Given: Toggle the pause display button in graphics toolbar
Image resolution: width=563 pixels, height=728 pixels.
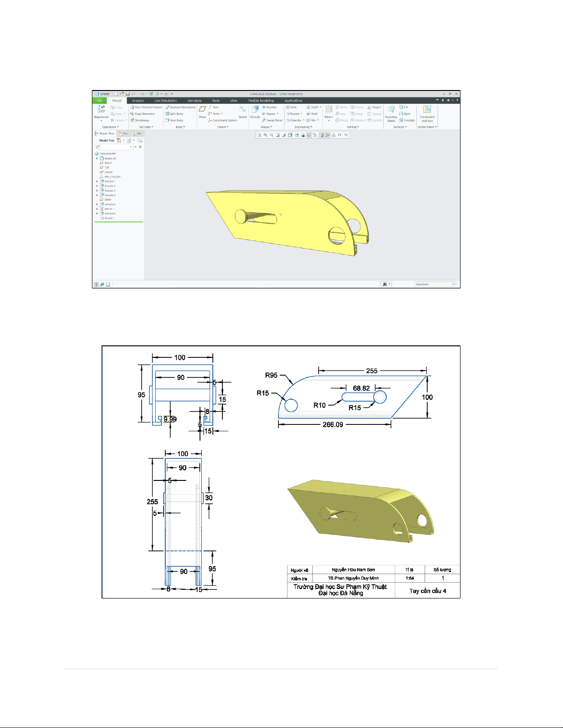Looking at the screenshot, I should pyautogui.click(x=340, y=135).
